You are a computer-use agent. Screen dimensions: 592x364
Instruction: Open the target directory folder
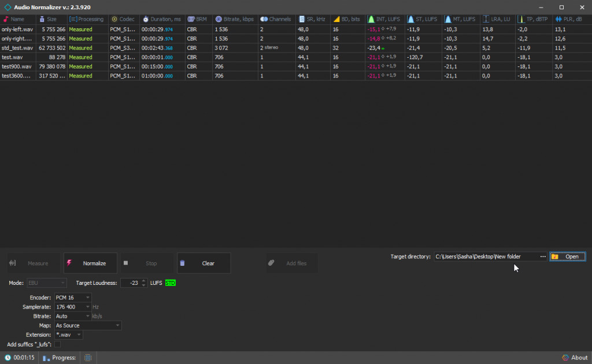point(568,257)
